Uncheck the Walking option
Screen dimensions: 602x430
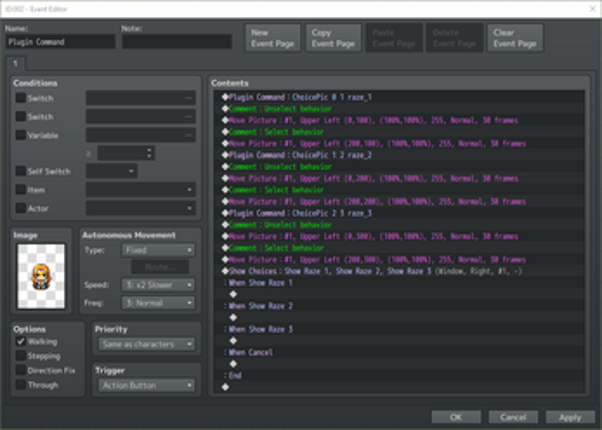pyautogui.click(x=21, y=342)
